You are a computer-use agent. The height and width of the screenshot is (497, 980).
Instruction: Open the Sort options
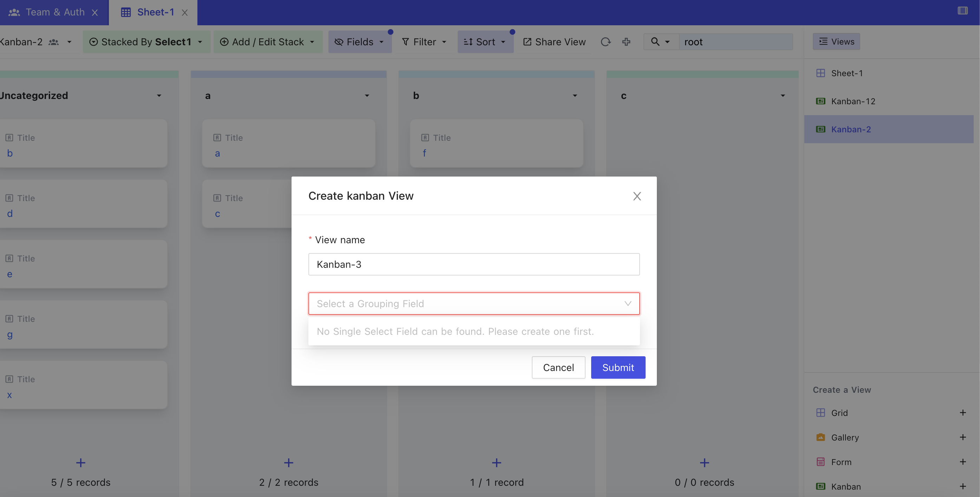pos(485,41)
